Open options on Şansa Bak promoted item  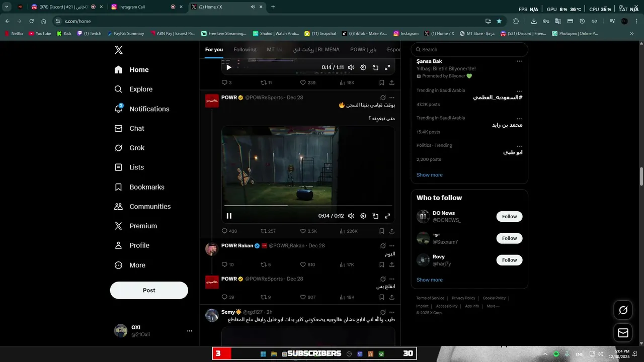click(x=519, y=61)
